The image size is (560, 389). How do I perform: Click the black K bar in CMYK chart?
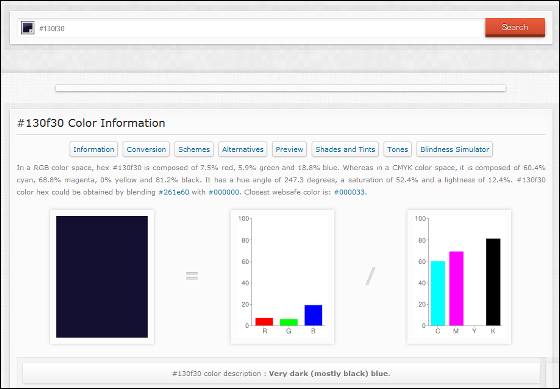coord(493,282)
